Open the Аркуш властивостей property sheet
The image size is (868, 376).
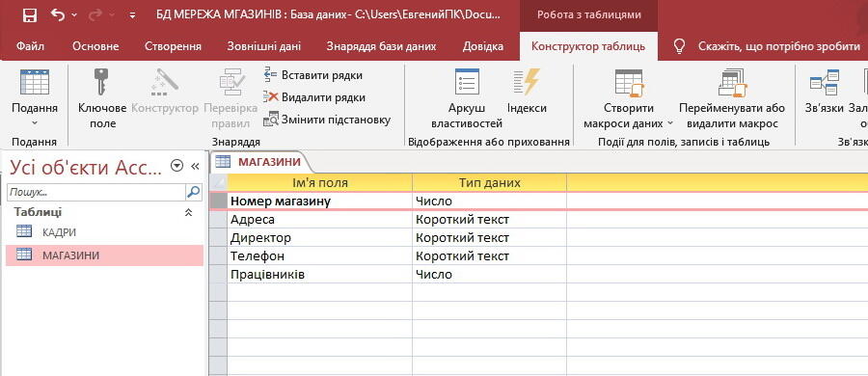(467, 98)
